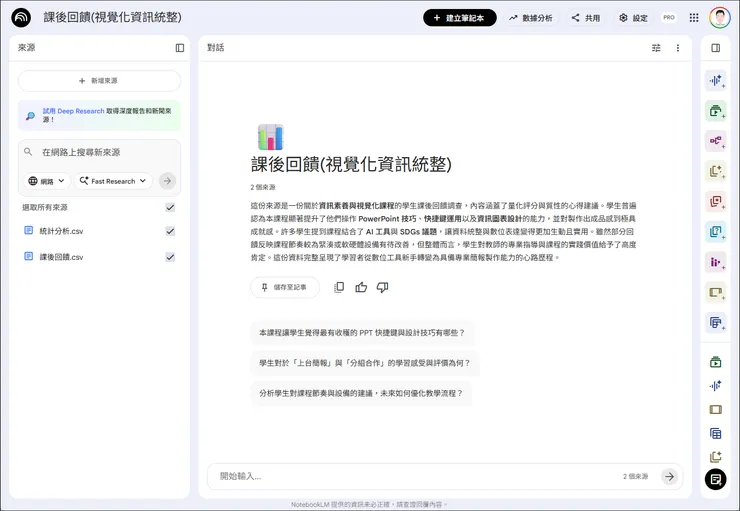Click the 2 個來源 indicator in chat box
The height and width of the screenshot is (511, 740).
[635, 477]
